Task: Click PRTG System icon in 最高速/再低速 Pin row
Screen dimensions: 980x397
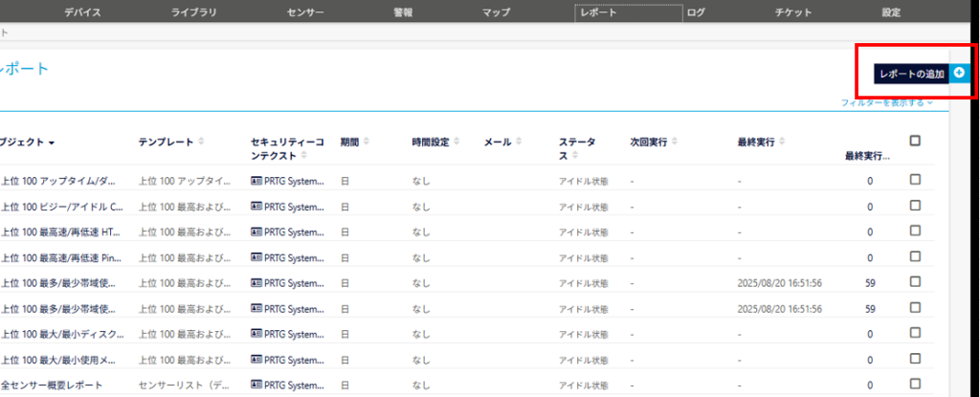Action: (x=256, y=257)
